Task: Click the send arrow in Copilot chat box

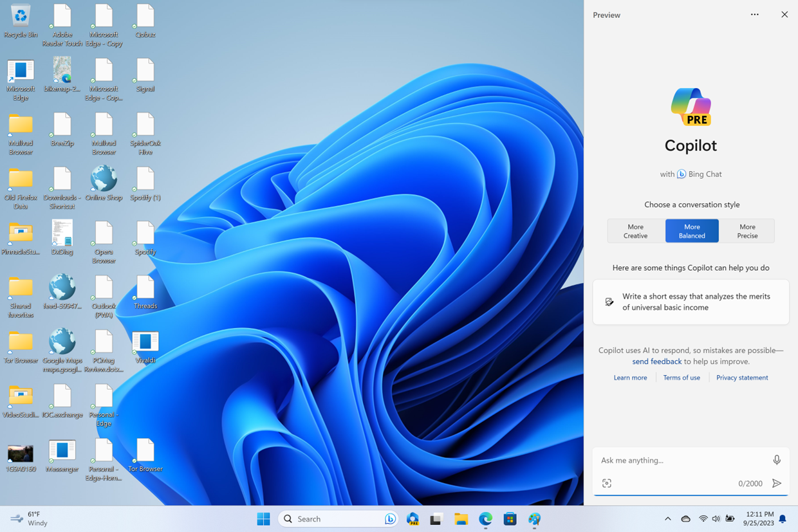Action: click(x=777, y=483)
